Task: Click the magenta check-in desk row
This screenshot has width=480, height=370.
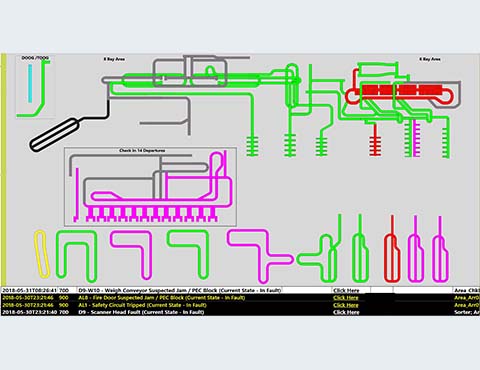Action: (x=152, y=214)
